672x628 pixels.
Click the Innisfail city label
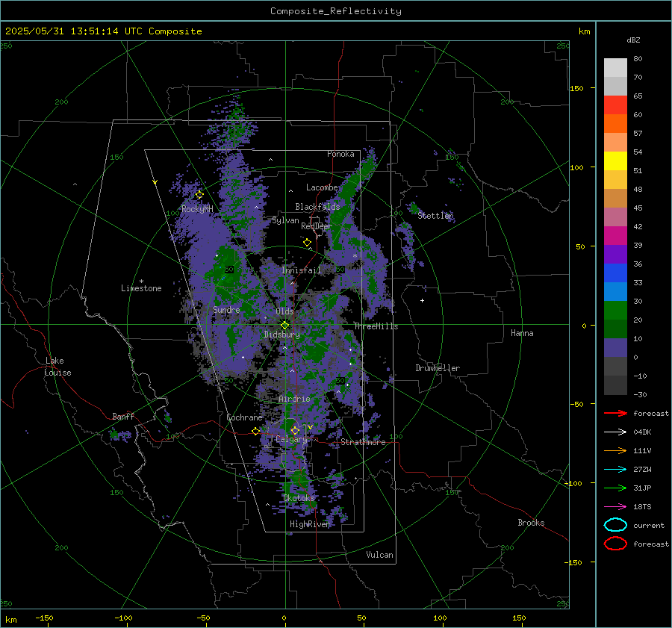301,270
